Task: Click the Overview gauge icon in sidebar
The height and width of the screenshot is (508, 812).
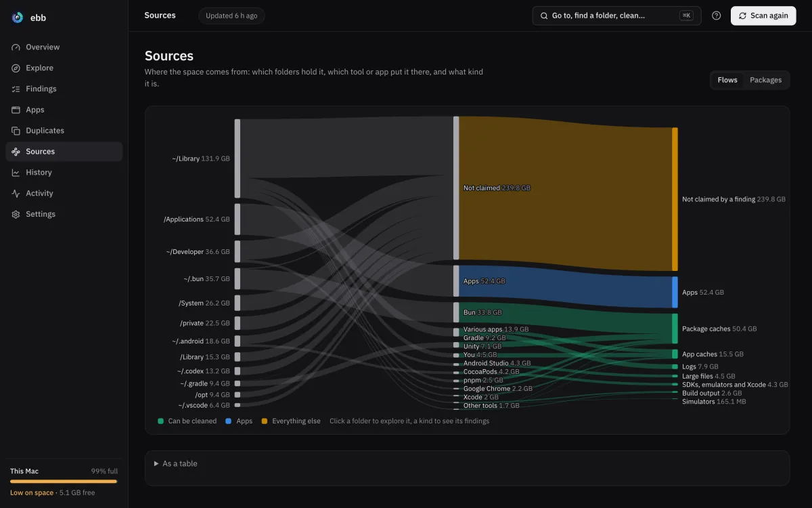Action: point(16,47)
